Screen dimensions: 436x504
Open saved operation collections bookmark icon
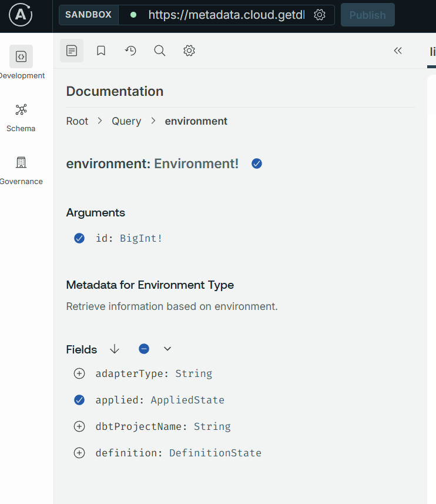coord(101,51)
